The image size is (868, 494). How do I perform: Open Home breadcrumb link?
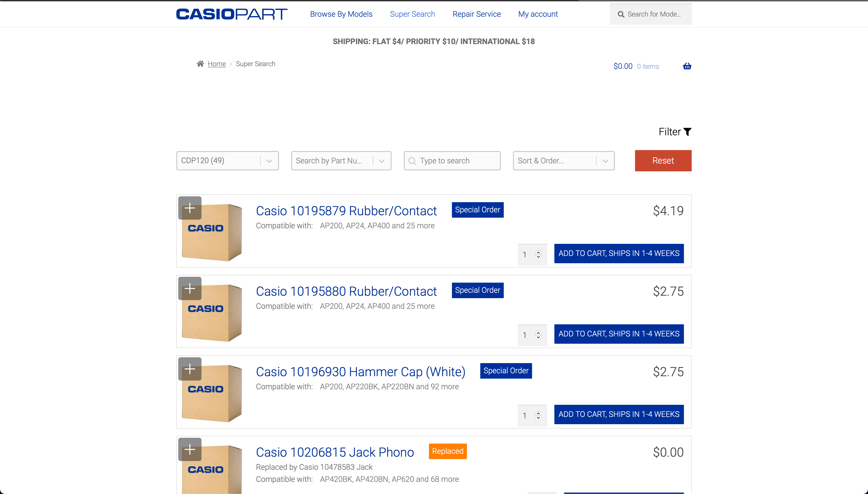tap(217, 64)
